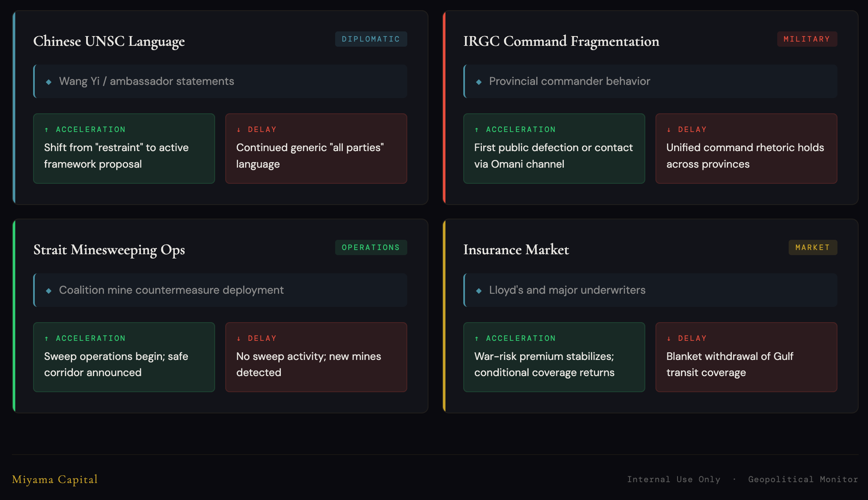The image size is (868, 500).
Task: Click the Miyama Capital footer logo
Action: 55,479
